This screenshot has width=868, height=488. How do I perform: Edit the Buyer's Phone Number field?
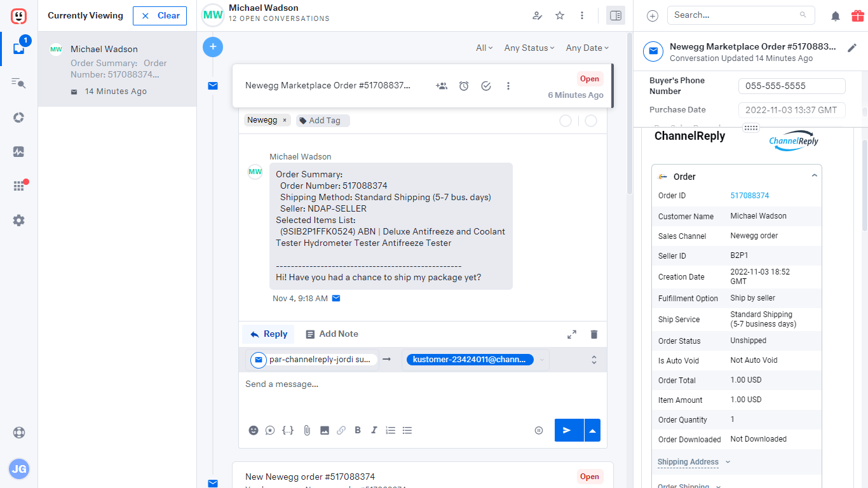click(x=792, y=86)
